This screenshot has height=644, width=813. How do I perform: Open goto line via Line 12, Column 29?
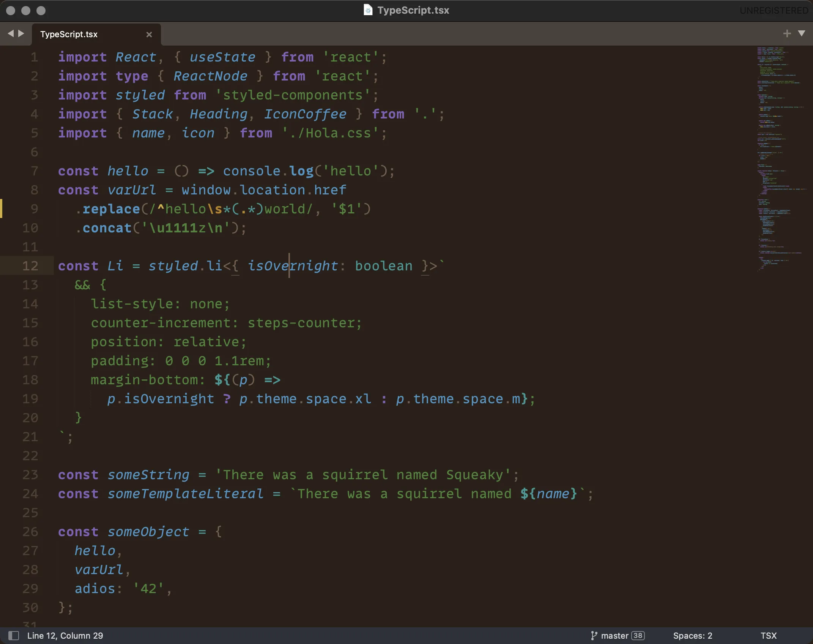(65, 635)
